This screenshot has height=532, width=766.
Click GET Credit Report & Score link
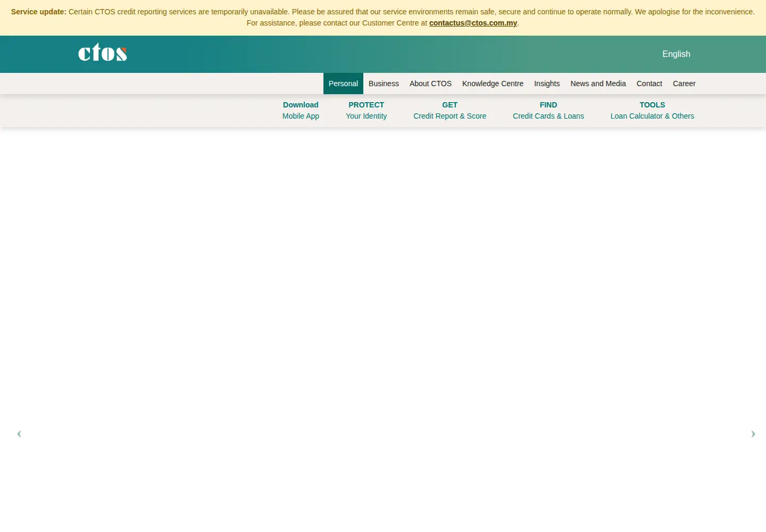449,110
